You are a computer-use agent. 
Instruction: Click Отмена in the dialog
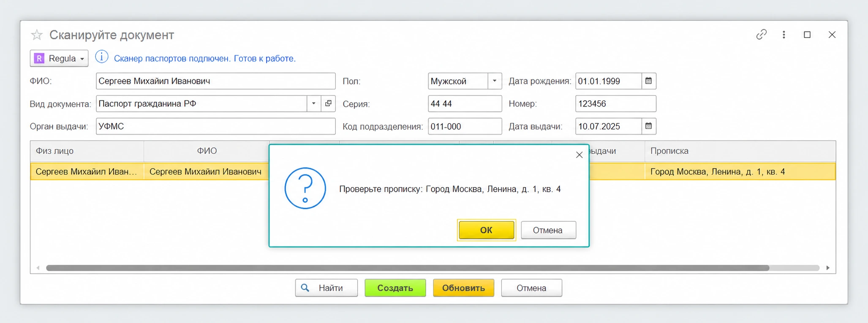point(548,230)
